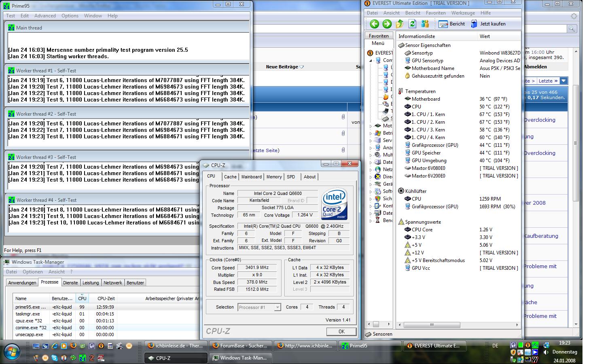Select the Motherboard temperature row
The width and height of the screenshot is (591, 364).
point(458,99)
